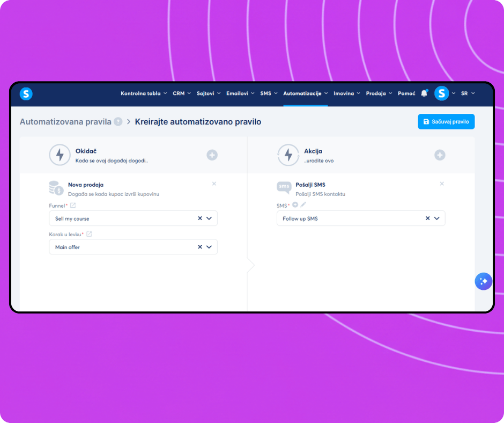Open the Kontrolna tabla menu

pos(144,93)
